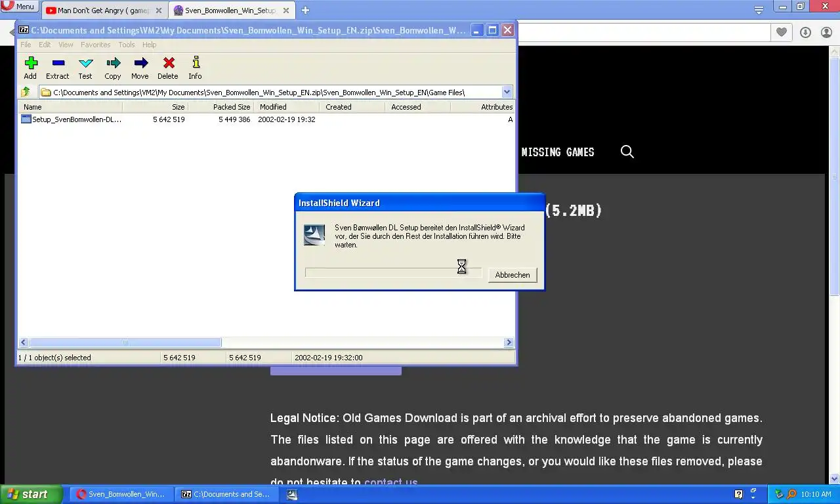Viewport: 840px width, 504px height.
Task: Open the MISSING GAMES link
Action: coord(558,152)
